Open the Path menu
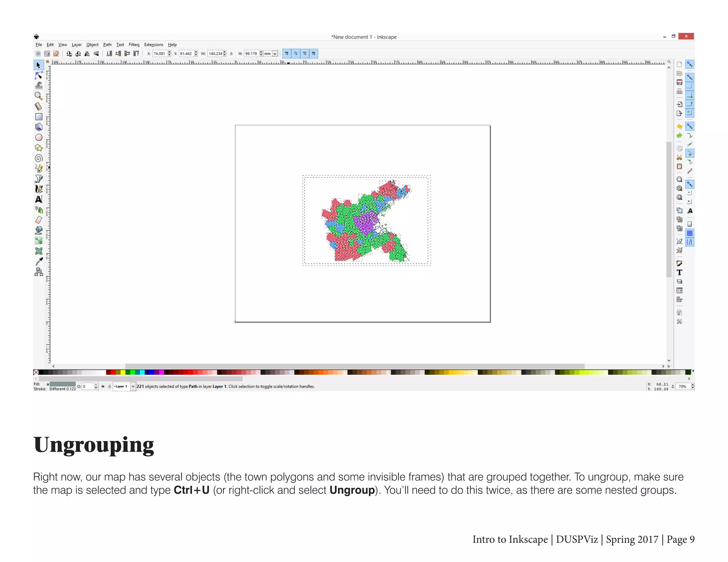The image size is (728, 562). [x=107, y=45]
